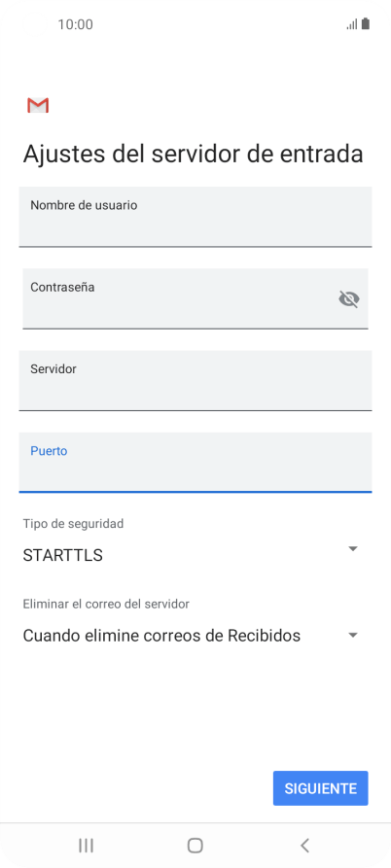The height and width of the screenshot is (868, 391).
Task: Go to the Android home button
Action: pyautogui.click(x=195, y=846)
